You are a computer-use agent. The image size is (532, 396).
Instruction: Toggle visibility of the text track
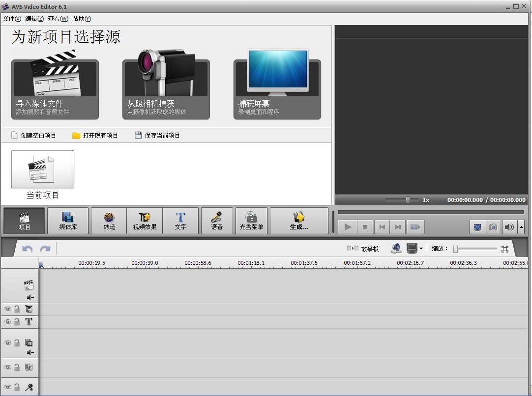click(x=7, y=322)
